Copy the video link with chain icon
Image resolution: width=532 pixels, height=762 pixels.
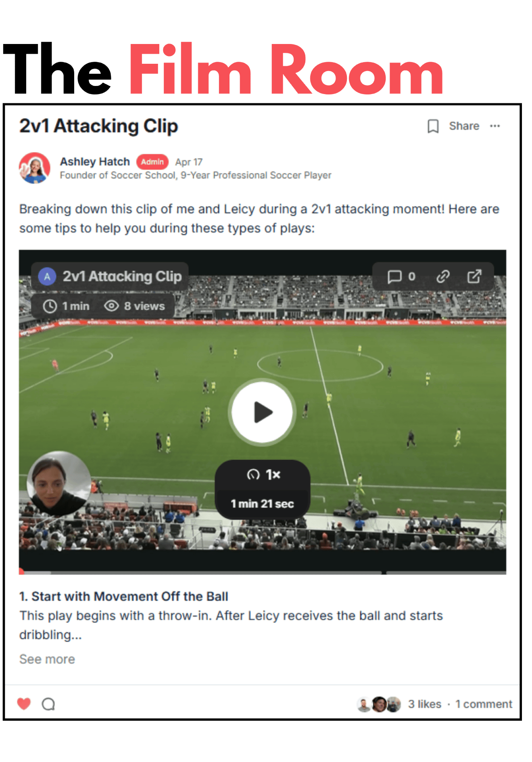point(443,276)
